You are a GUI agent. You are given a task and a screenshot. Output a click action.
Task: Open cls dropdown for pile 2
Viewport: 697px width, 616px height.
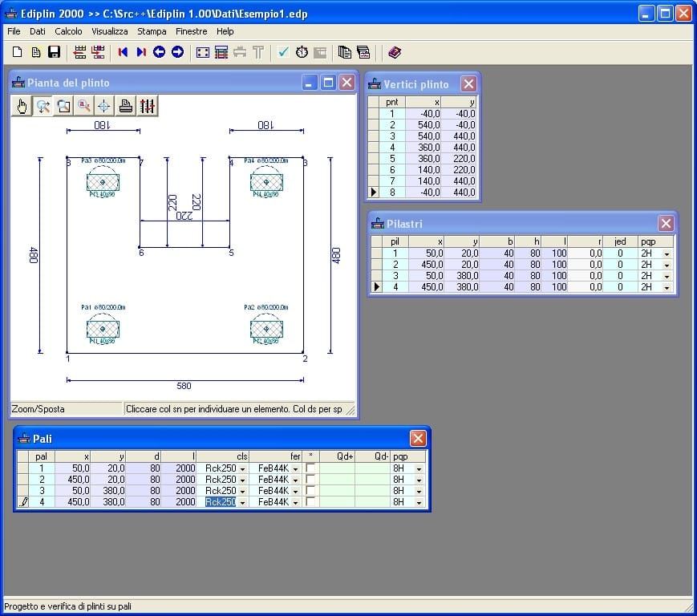(x=242, y=480)
